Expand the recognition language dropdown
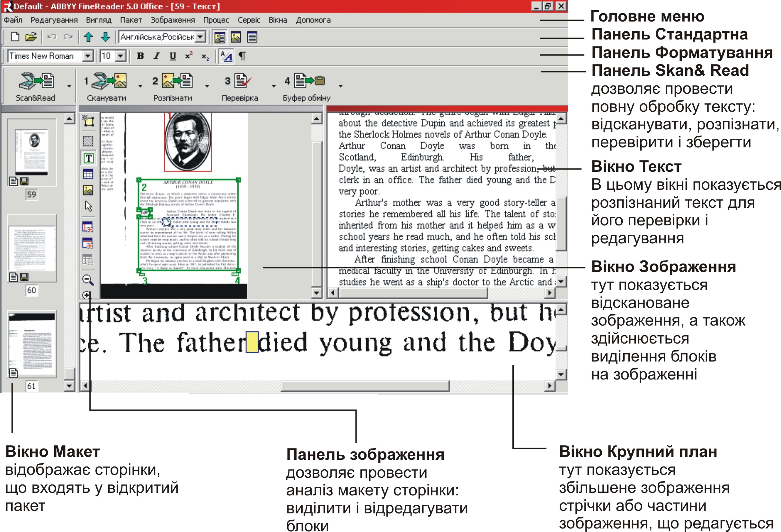The width and height of the screenshot is (781, 532). coord(200,37)
